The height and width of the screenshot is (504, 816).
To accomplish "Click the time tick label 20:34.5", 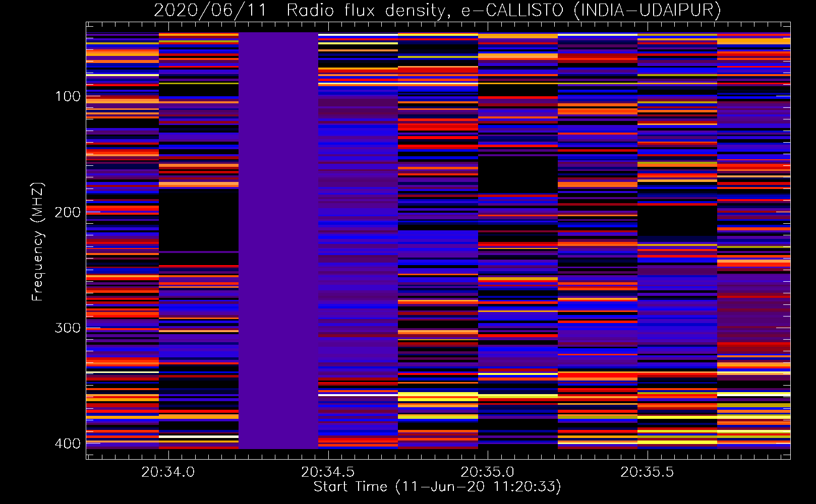I will pyautogui.click(x=328, y=472).
